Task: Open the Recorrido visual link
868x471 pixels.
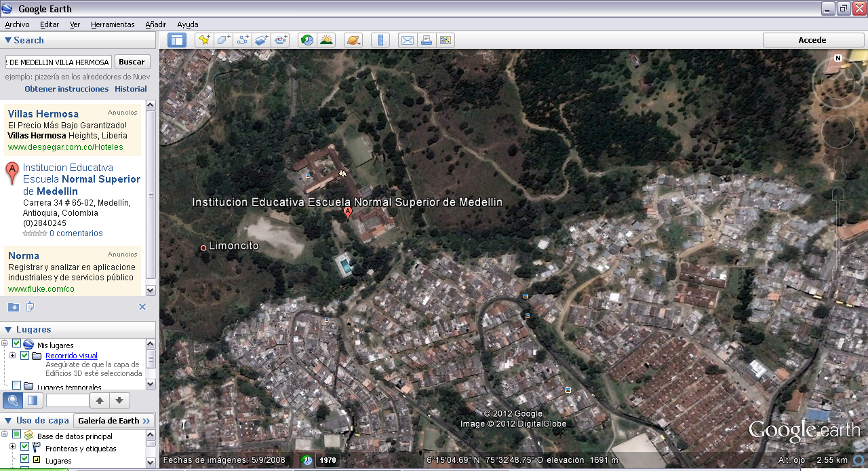Action: pos(71,356)
